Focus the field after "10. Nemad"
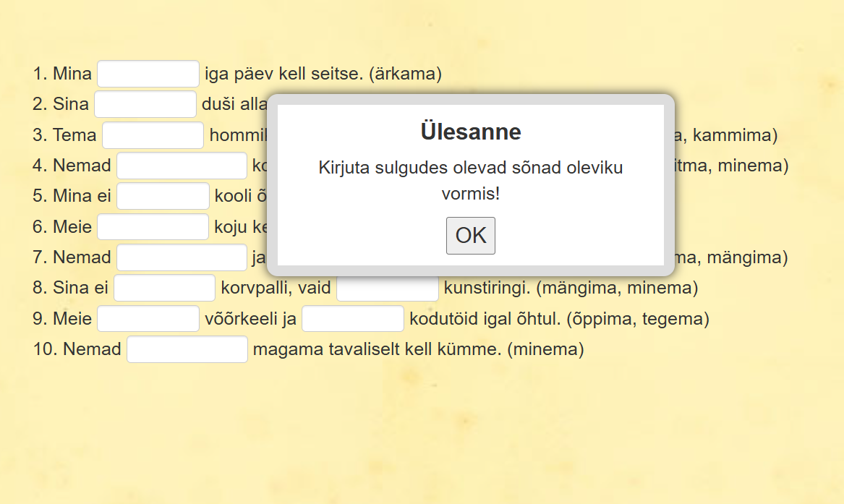 tap(187, 349)
